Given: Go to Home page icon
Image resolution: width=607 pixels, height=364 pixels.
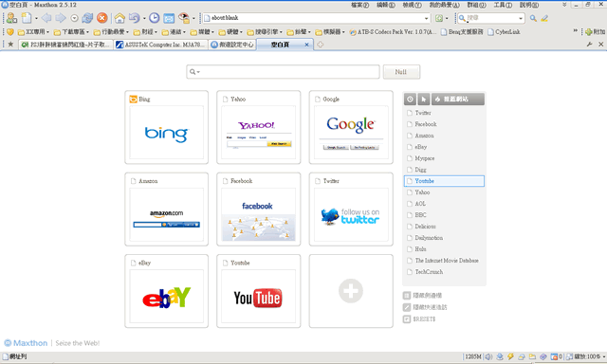Looking at the screenshot, I should tap(120, 18).
